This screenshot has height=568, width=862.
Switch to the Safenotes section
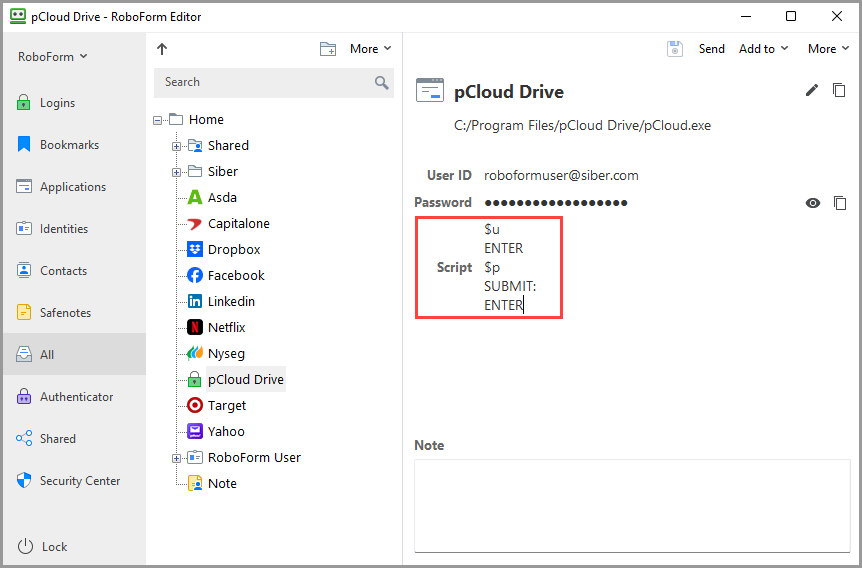(65, 313)
